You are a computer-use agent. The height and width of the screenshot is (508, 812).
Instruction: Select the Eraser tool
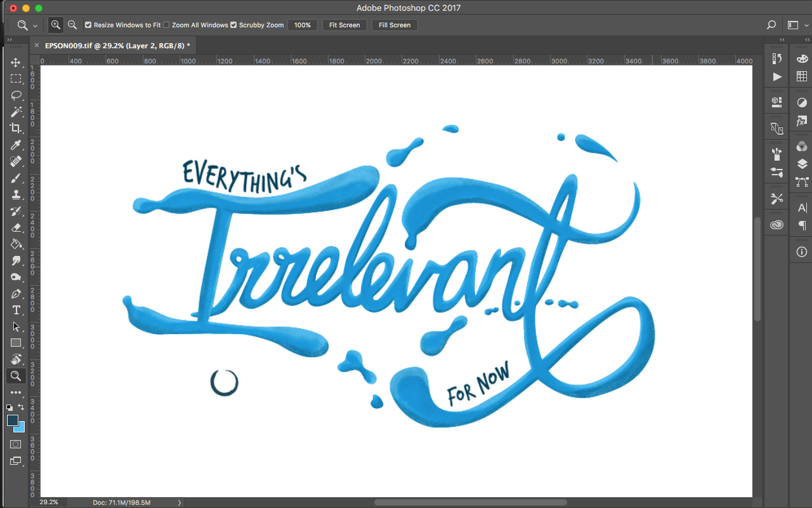click(x=16, y=227)
